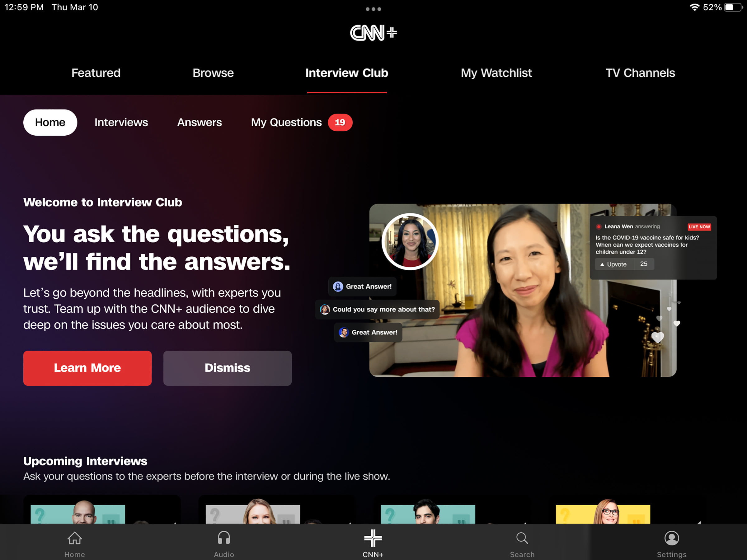The image size is (747, 560).
Task: Tap the round interviewer avatar on video
Action: pos(410,241)
